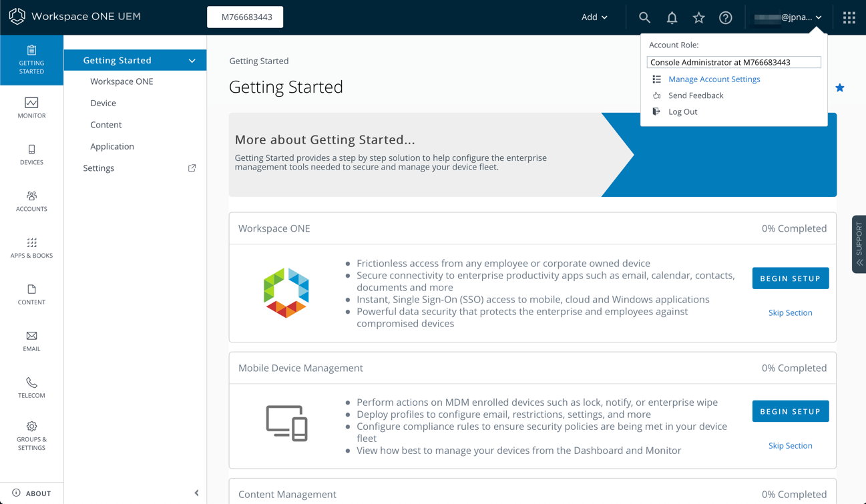Click Mobile Device Management '0% Completed' text
Image resolution: width=866 pixels, height=504 pixels.
pos(794,368)
